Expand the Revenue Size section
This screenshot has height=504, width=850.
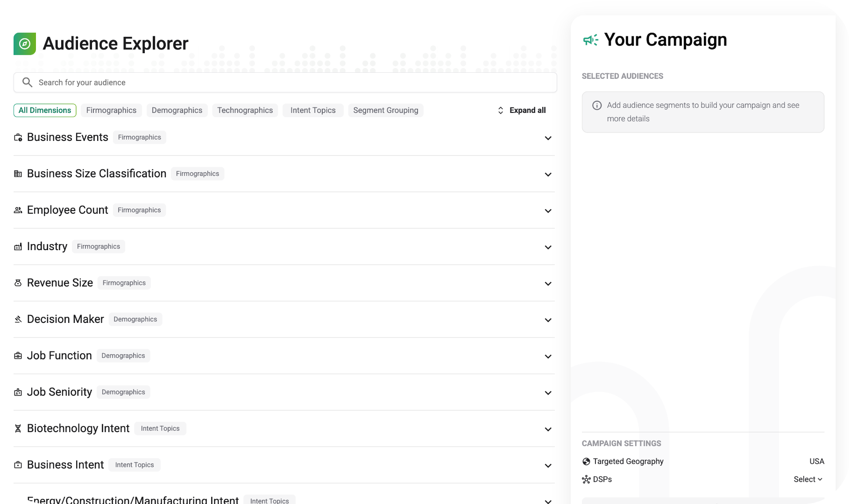click(x=548, y=284)
